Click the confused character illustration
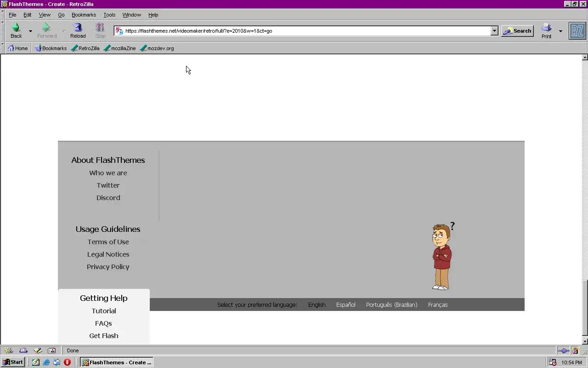Image resolution: width=588 pixels, height=368 pixels. [x=443, y=256]
